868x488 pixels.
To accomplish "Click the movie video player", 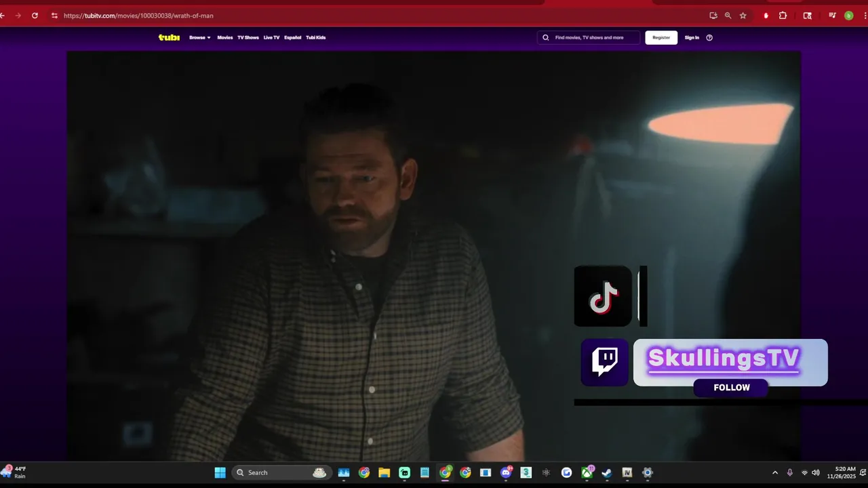I will coord(433,256).
